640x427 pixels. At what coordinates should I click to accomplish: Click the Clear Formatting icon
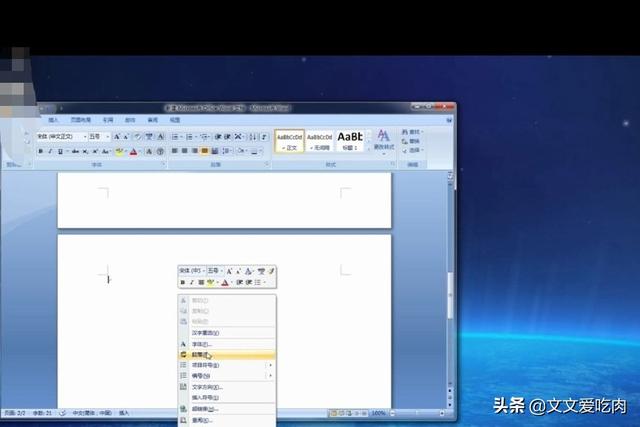tap(138, 137)
